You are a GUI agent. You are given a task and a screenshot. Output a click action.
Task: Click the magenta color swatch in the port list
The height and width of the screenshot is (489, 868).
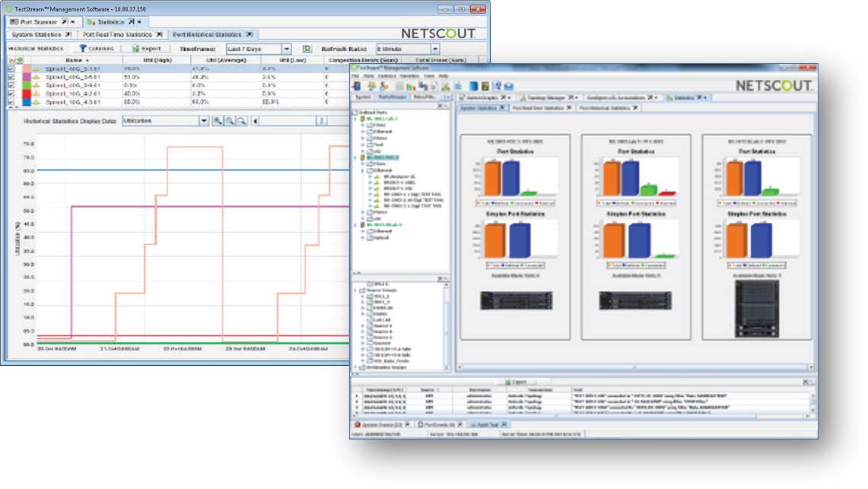click(26, 77)
